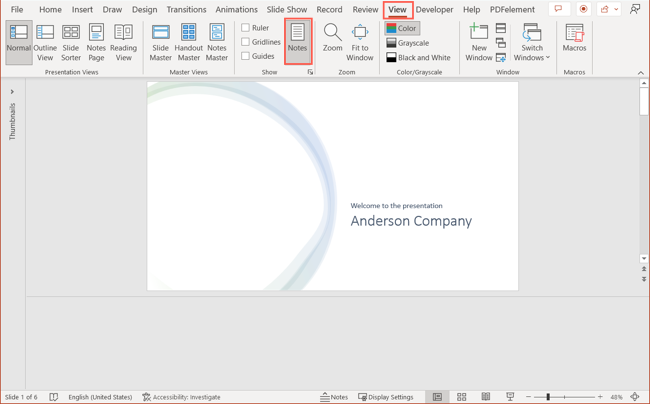The height and width of the screenshot is (404, 650).
Task: Open the Slide Master view
Action: pyautogui.click(x=160, y=43)
